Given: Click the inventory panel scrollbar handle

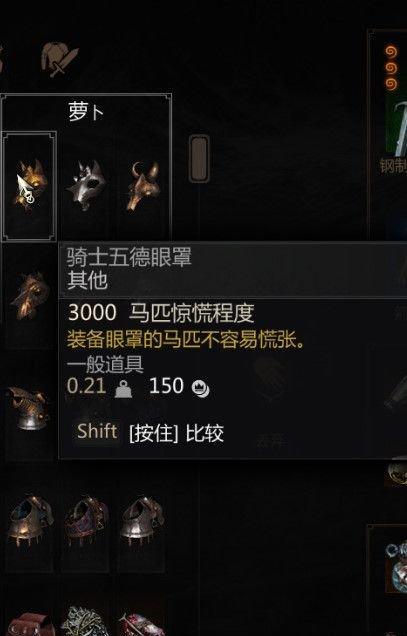Looking at the screenshot, I should coord(199,159).
